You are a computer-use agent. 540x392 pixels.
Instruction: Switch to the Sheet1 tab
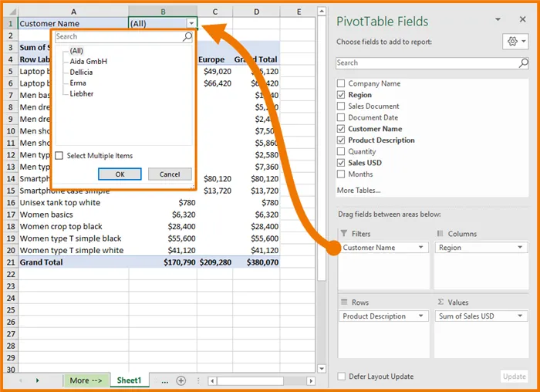(x=129, y=380)
